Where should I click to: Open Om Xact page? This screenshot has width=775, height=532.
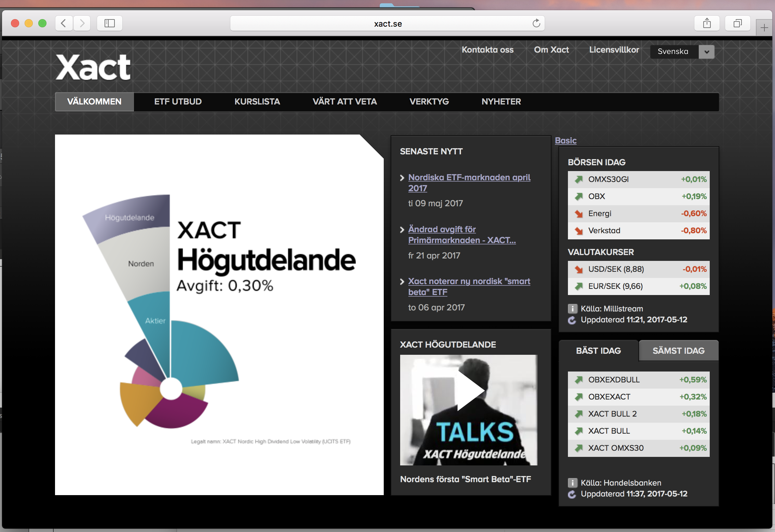[x=552, y=50]
